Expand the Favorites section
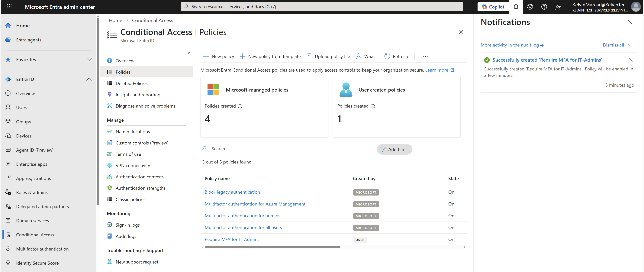This screenshot has width=644, height=272. click(89, 60)
